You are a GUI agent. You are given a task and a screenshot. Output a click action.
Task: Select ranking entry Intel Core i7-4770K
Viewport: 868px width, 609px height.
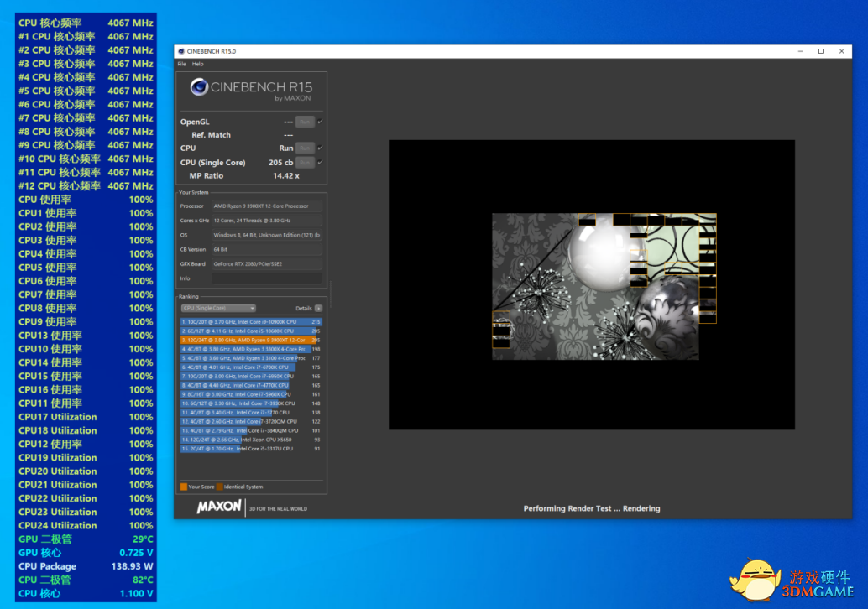click(251, 386)
